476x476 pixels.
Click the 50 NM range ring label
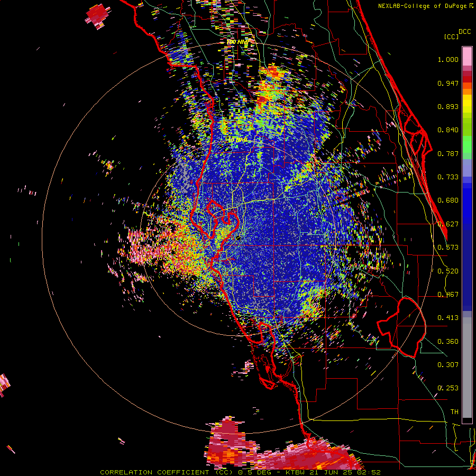coord(238,140)
